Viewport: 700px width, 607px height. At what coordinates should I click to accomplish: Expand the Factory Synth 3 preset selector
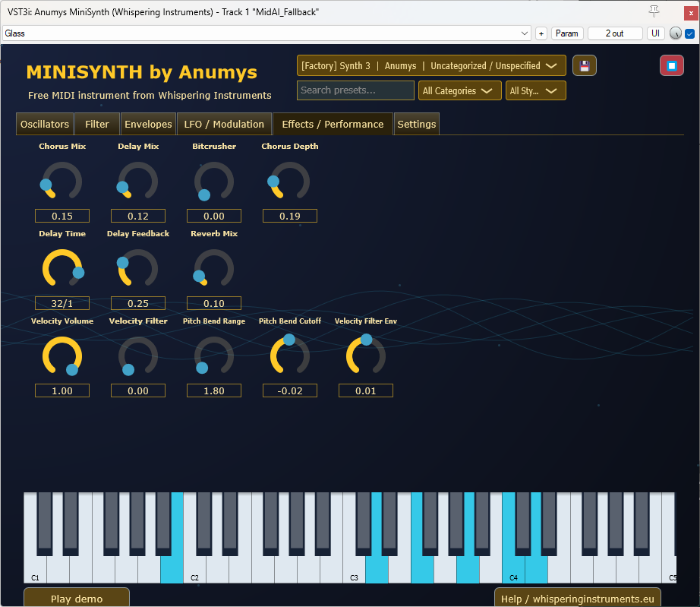tap(431, 65)
